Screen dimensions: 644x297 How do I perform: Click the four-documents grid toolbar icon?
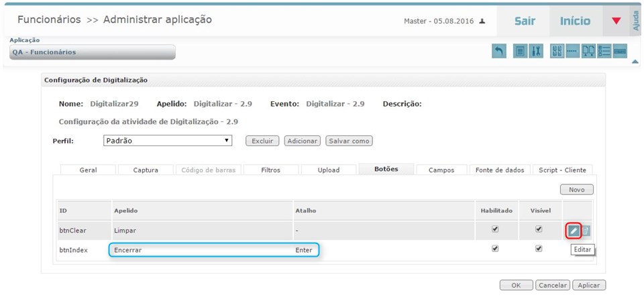[557, 51]
